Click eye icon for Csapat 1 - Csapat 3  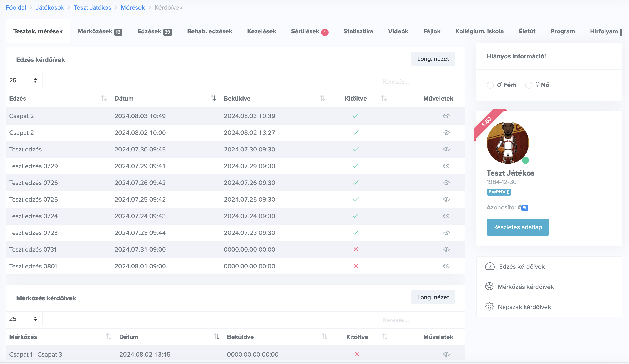click(x=446, y=354)
